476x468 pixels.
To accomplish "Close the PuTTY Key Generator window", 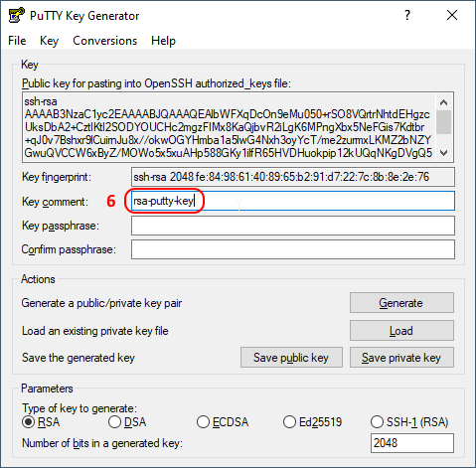I will [x=452, y=15].
